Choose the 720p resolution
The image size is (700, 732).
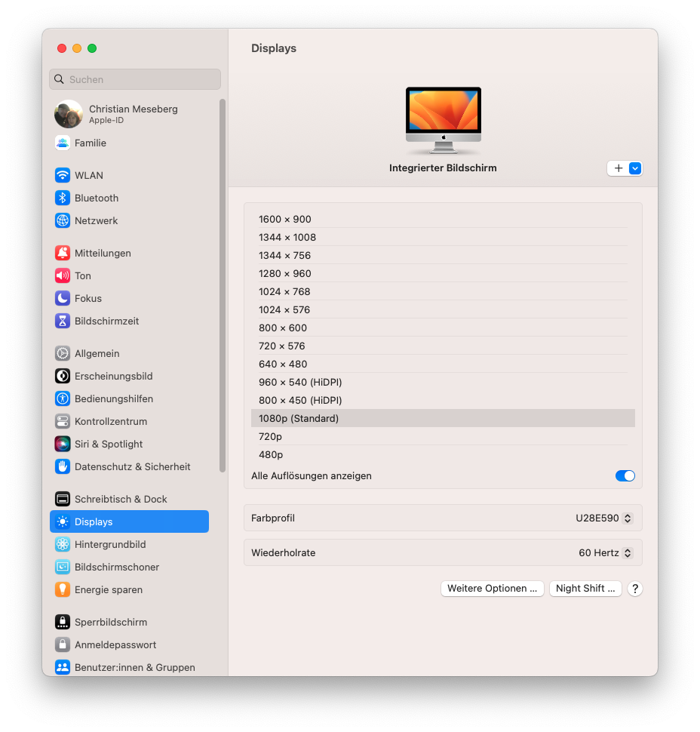coord(443,436)
